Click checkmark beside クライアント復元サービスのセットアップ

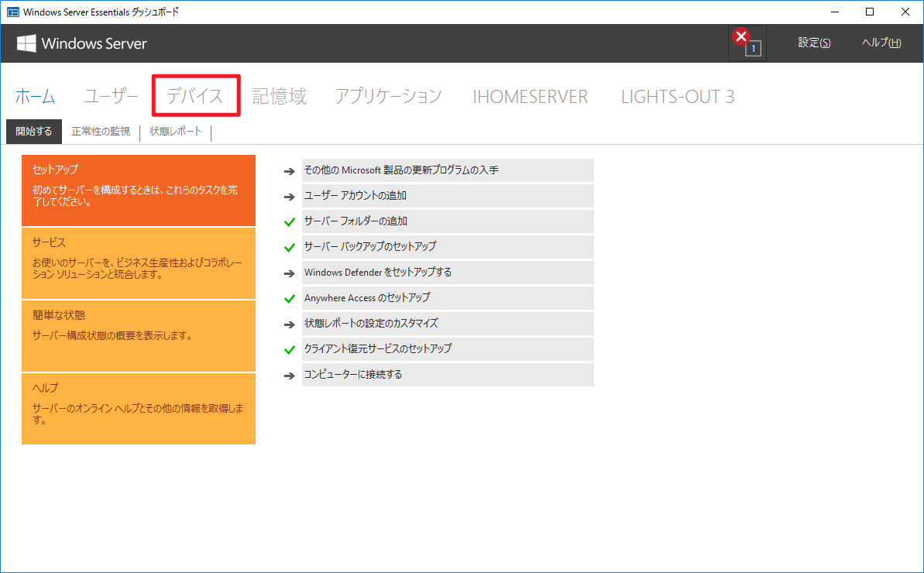pos(290,350)
